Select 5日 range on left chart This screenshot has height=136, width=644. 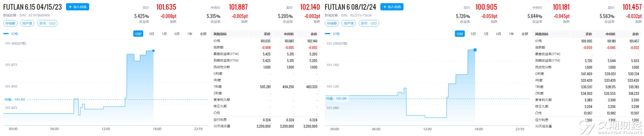(x=152, y=34)
